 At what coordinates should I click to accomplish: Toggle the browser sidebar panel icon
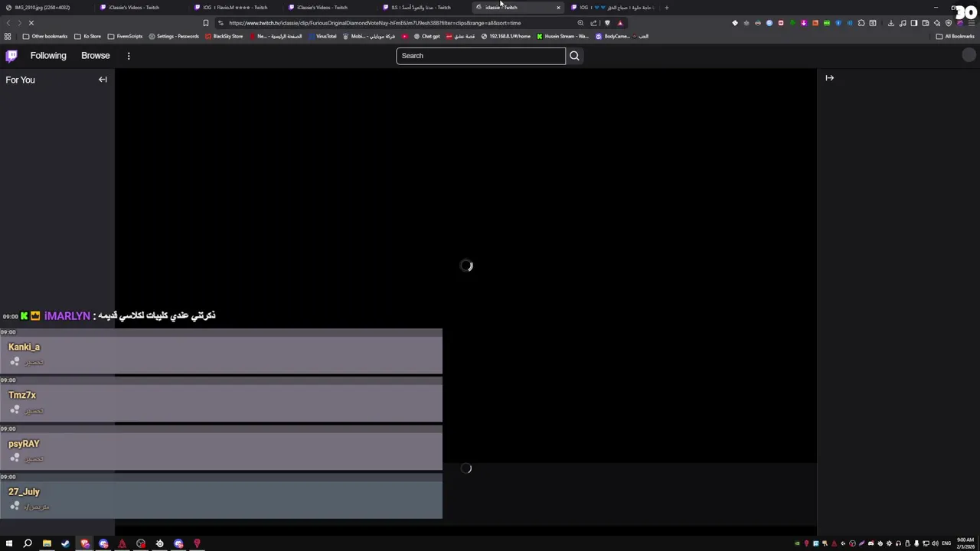coord(914,23)
